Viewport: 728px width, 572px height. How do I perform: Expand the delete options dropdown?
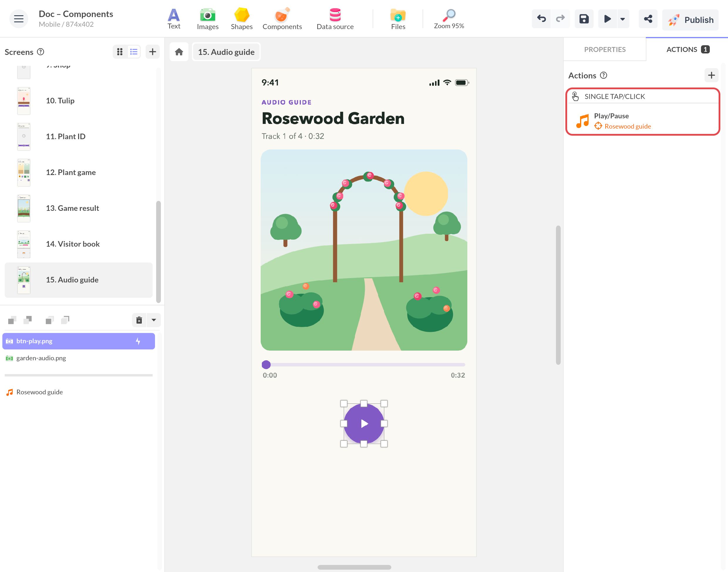coord(154,320)
